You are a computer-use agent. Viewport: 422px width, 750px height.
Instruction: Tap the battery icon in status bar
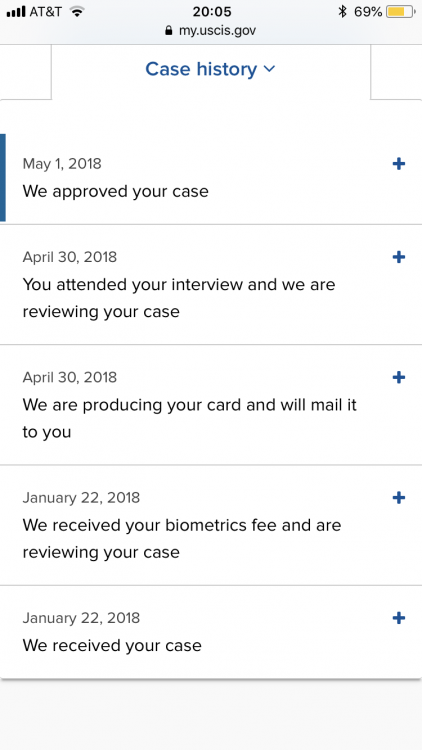click(400, 11)
